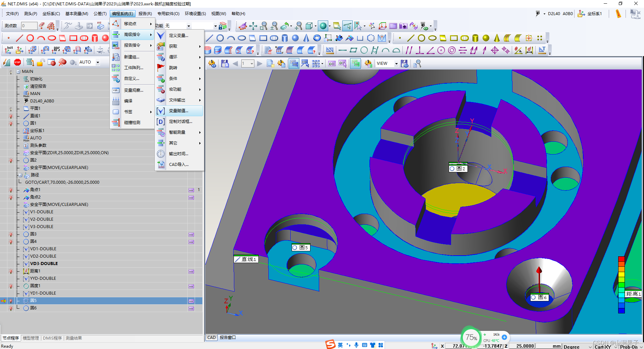The height and width of the screenshot is (349, 644).
Task: Select the red circle feature tool
Action: tap(30, 38)
